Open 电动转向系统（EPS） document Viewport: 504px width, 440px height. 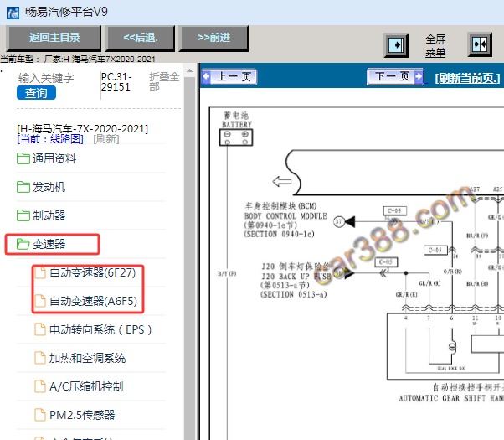pyautogui.click(x=100, y=329)
